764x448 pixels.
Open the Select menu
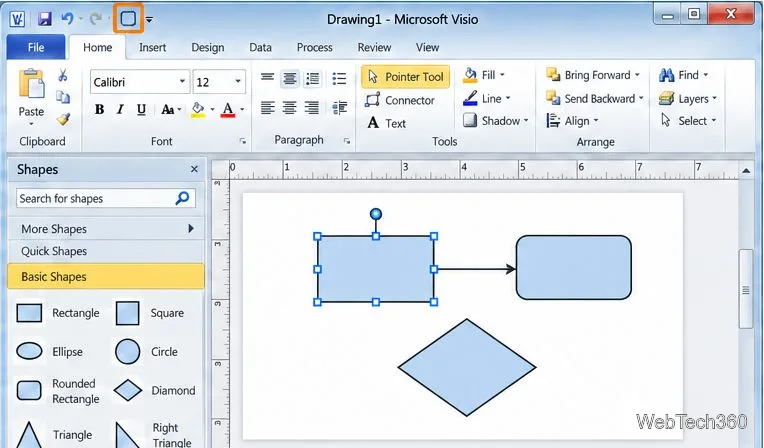[688, 120]
